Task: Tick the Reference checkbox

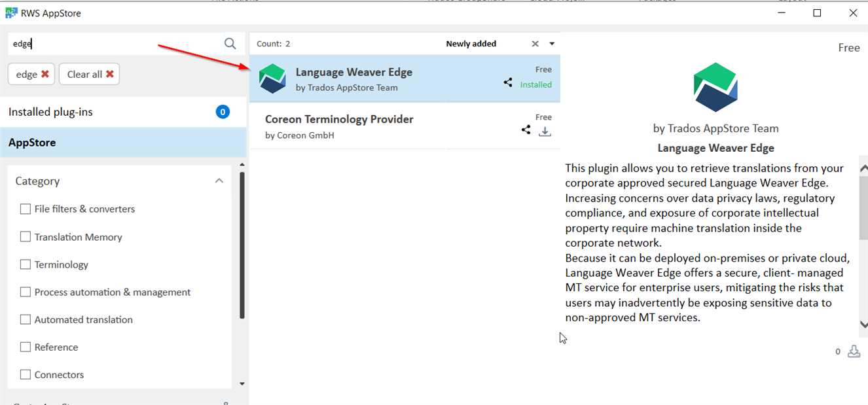Action: click(26, 347)
